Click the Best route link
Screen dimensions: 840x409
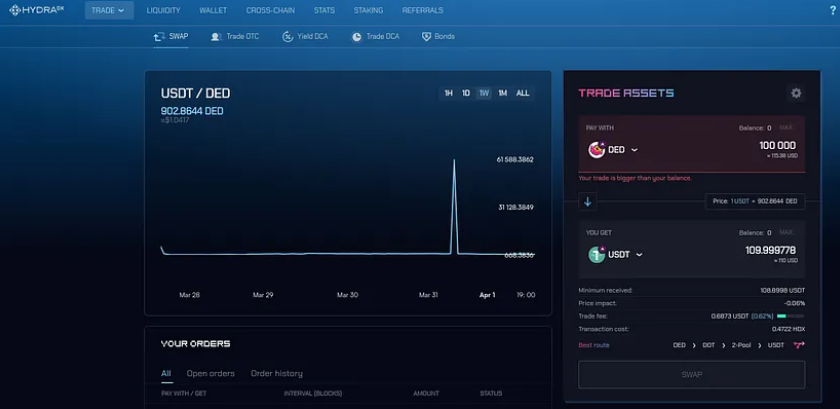(594, 345)
